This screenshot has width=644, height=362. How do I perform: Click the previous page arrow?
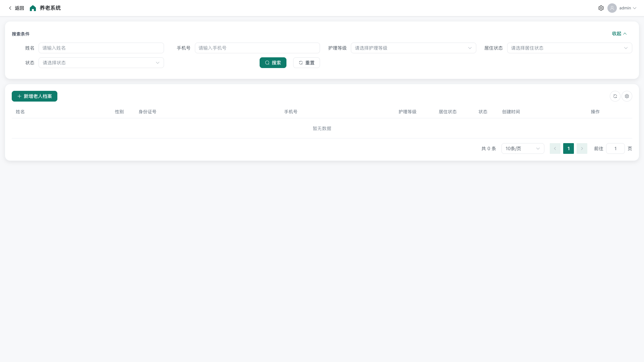click(555, 148)
